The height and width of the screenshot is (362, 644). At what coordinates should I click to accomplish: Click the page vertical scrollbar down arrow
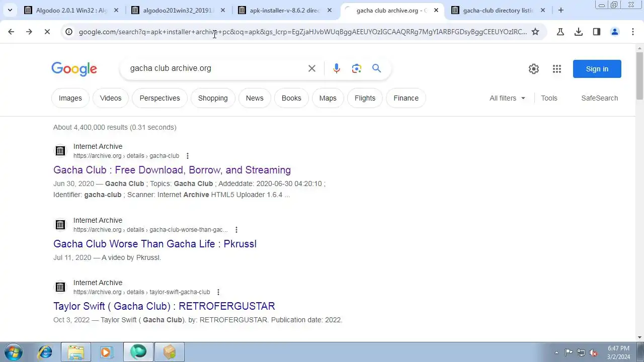(x=639, y=337)
